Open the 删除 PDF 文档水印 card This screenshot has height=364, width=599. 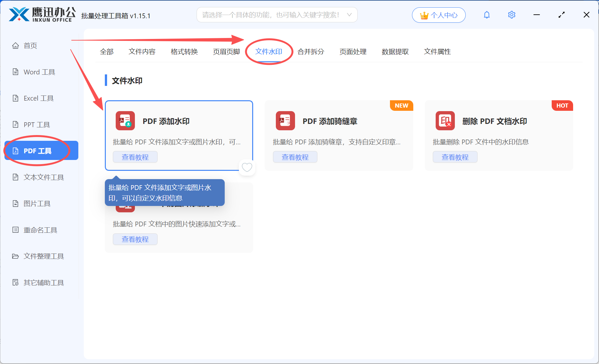(499, 136)
